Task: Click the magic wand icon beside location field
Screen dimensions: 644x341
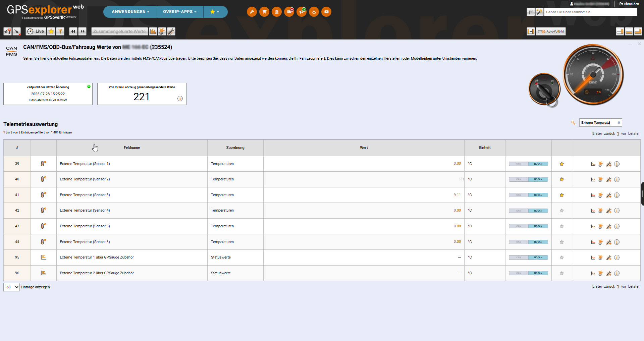Action: coord(539,12)
